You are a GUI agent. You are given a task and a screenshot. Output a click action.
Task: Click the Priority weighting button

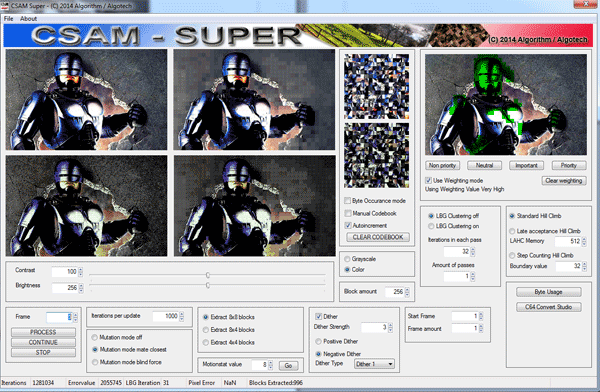pyautogui.click(x=569, y=165)
